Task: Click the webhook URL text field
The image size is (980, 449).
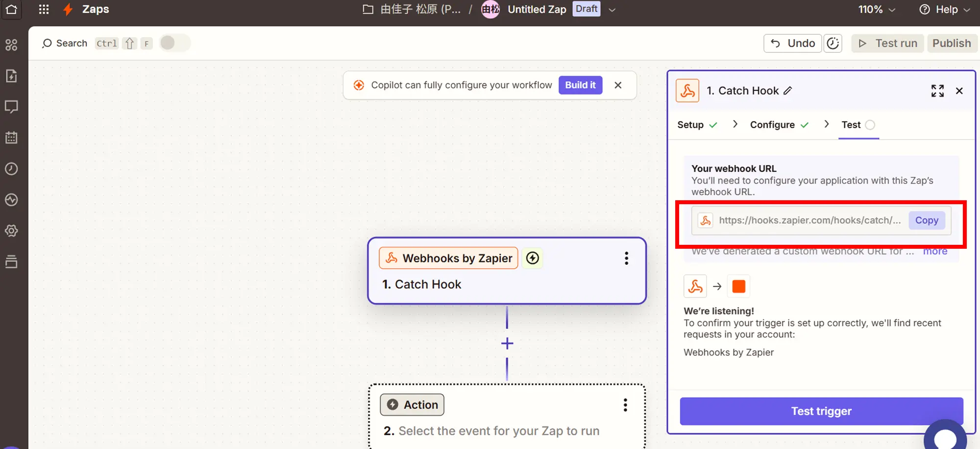Action: point(808,220)
